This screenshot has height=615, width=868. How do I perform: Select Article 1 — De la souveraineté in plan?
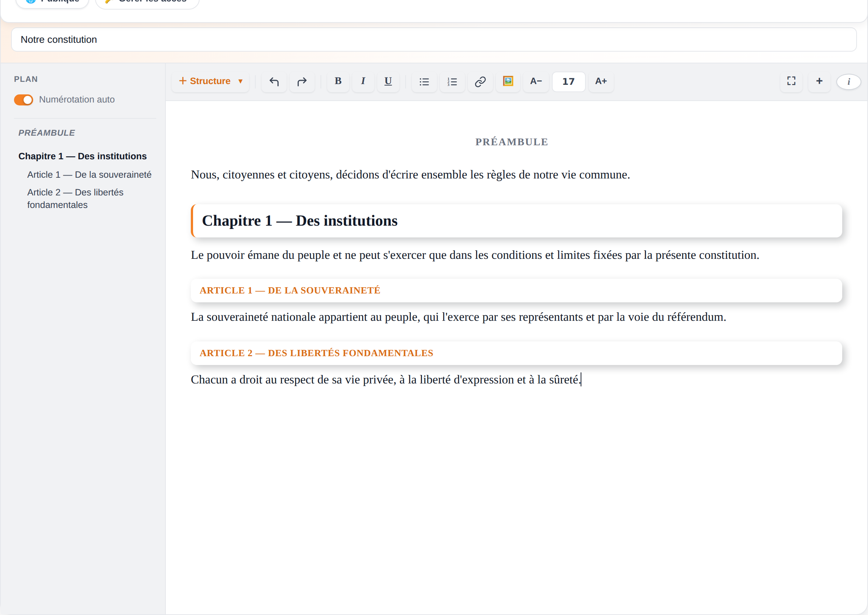pyautogui.click(x=89, y=174)
